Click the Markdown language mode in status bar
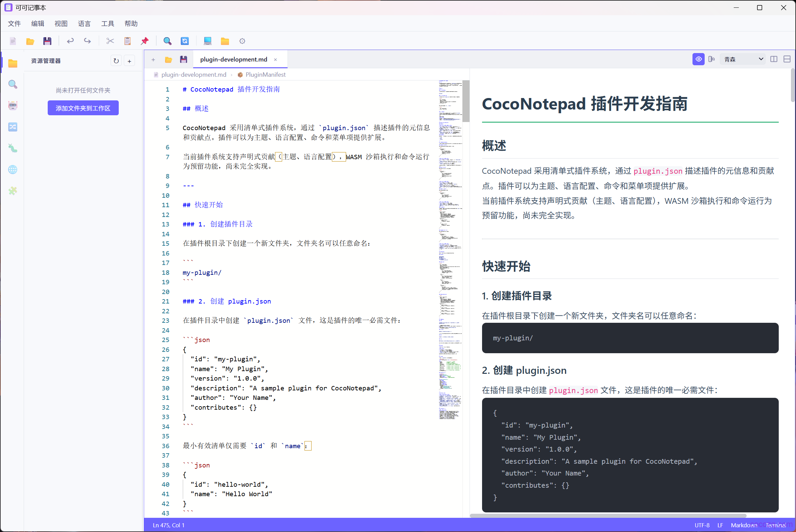Image resolution: width=796 pixels, height=532 pixels. 744,525
